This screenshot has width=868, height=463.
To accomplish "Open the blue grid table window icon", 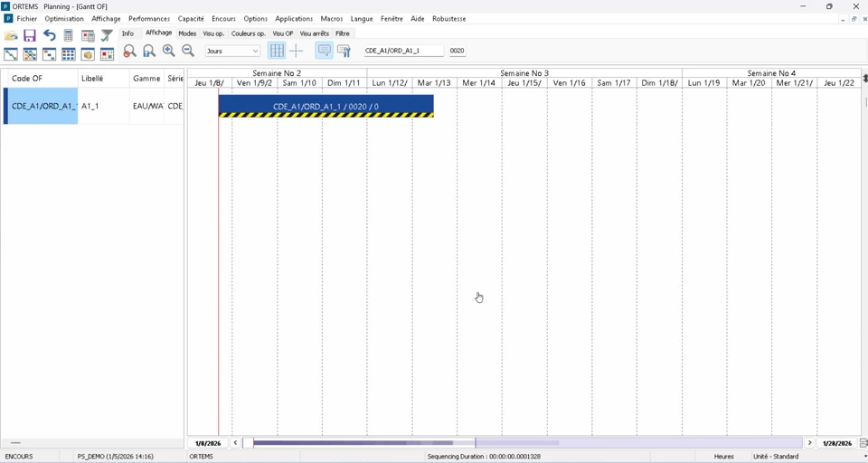I will tap(68, 54).
